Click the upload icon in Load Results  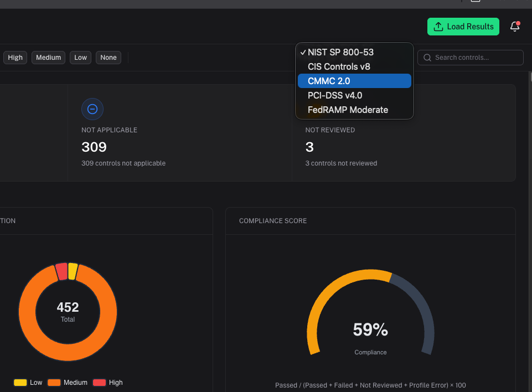tap(438, 27)
